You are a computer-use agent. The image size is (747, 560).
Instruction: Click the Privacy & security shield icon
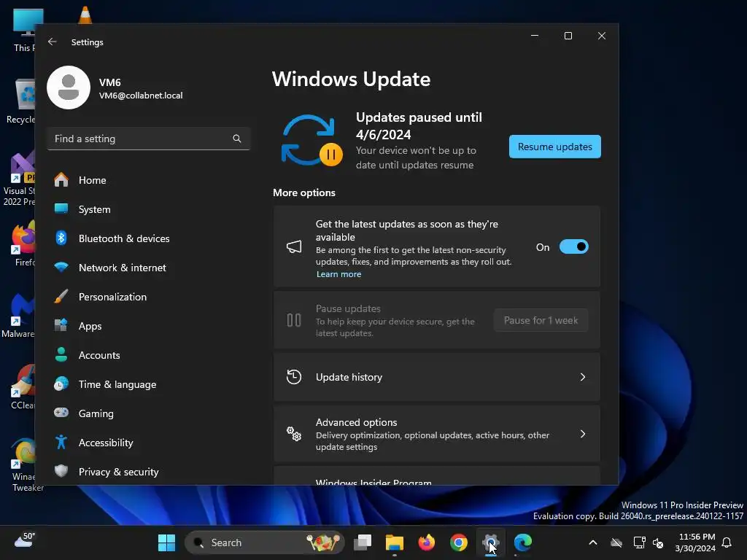click(61, 471)
